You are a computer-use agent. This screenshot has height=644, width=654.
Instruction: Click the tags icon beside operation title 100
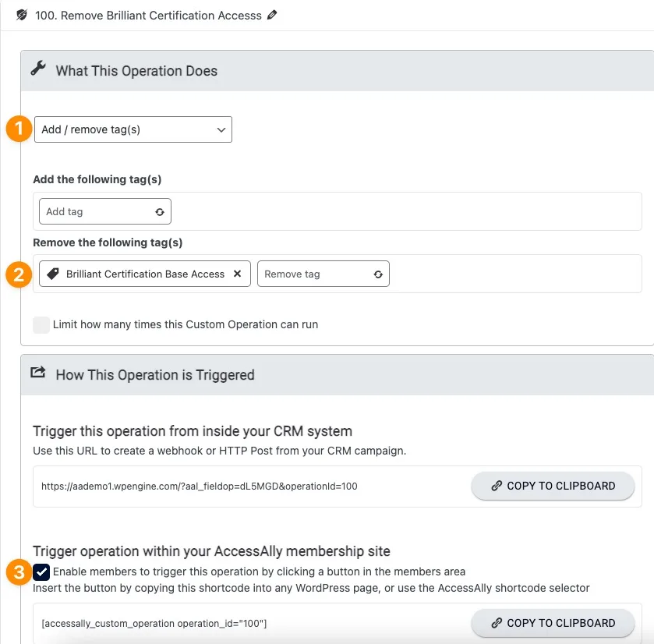point(21,15)
